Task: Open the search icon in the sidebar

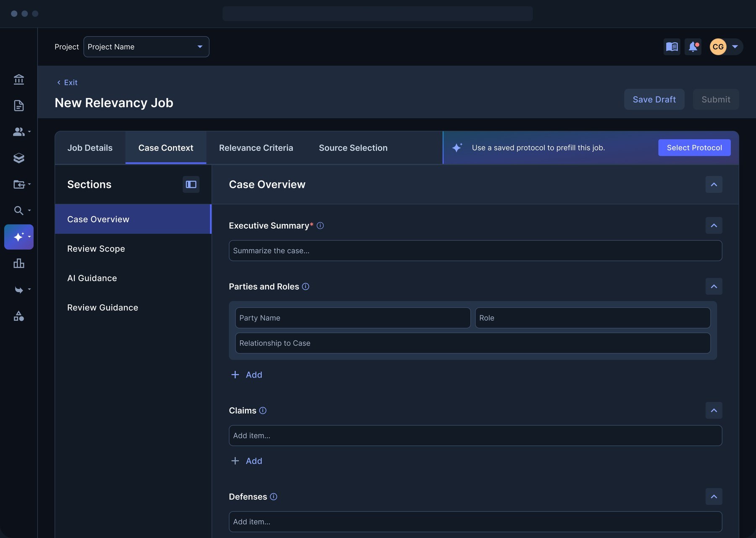Action: coord(18,210)
